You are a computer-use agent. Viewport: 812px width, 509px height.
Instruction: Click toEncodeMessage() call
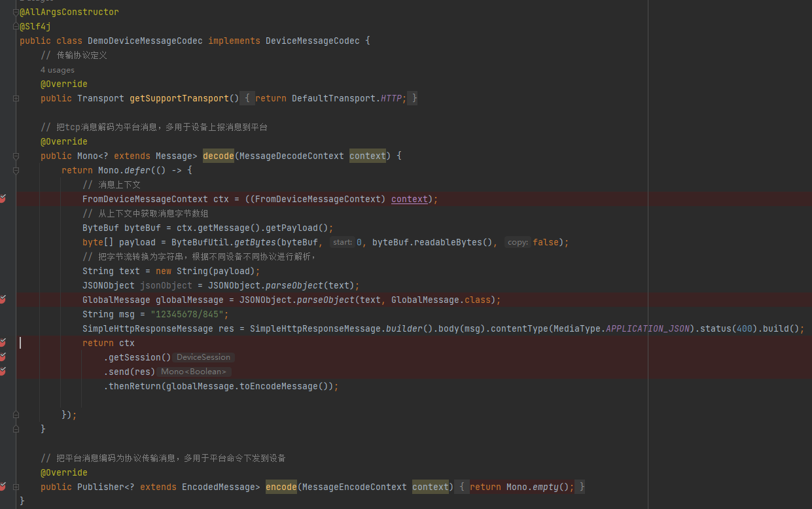point(284,386)
